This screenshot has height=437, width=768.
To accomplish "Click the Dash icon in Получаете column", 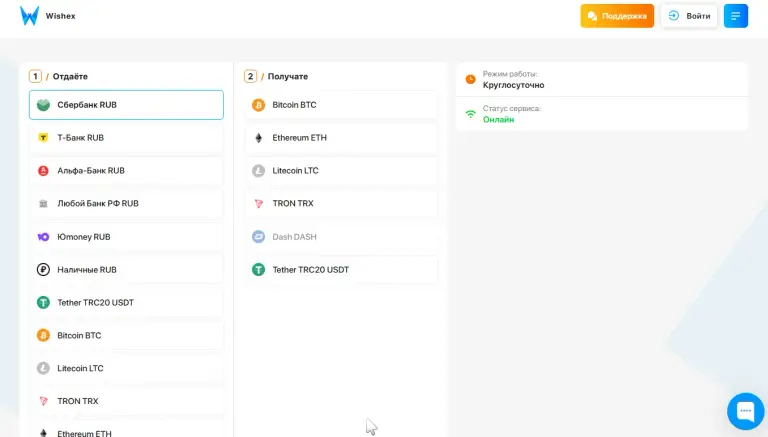I will (x=258, y=237).
